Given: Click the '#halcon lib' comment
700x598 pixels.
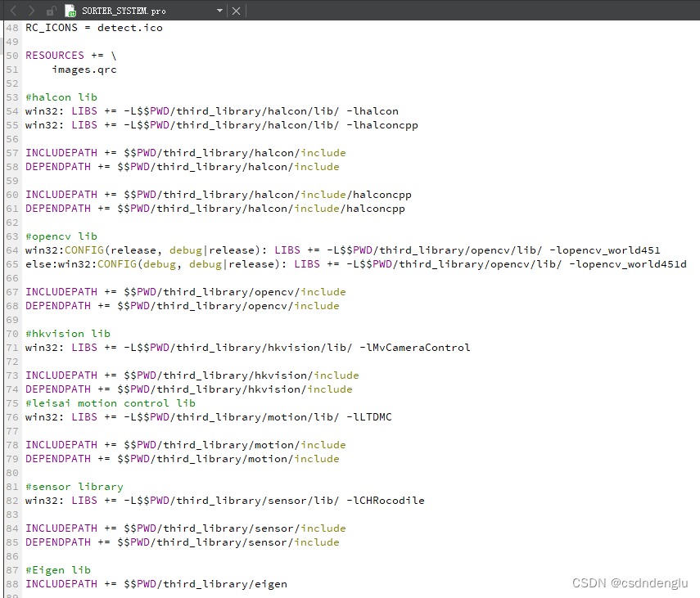Looking at the screenshot, I should pyautogui.click(x=61, y=97).
